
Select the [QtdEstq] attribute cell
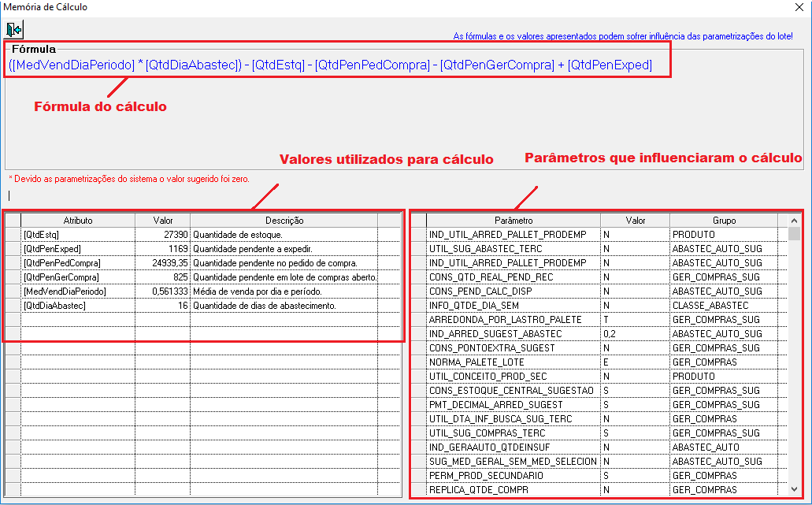coord(78,235)
